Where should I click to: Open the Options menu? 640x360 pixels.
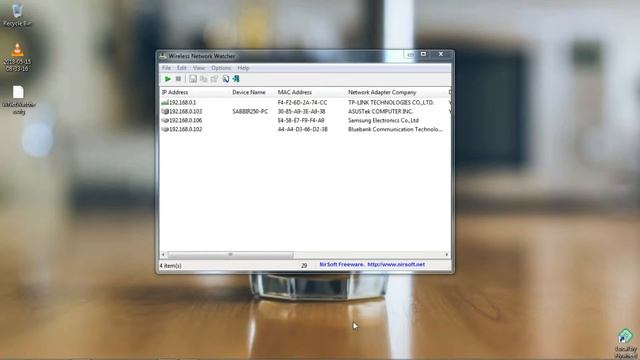pos(221,68)
